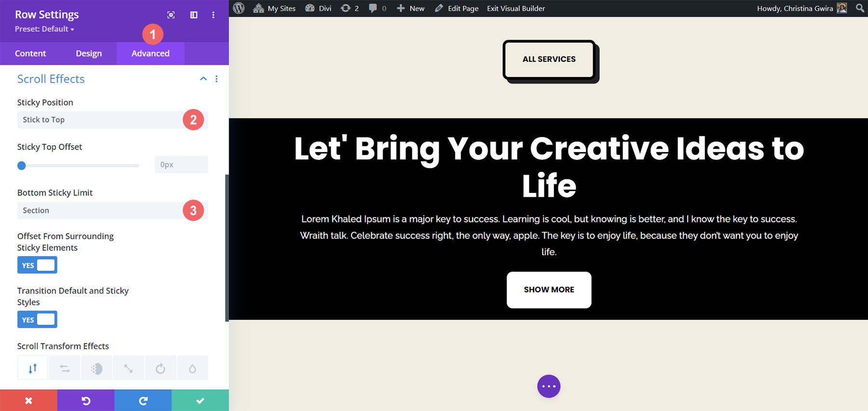Select horizontal motion scroll effect icon
868x411 pixels.
point(65,368)
